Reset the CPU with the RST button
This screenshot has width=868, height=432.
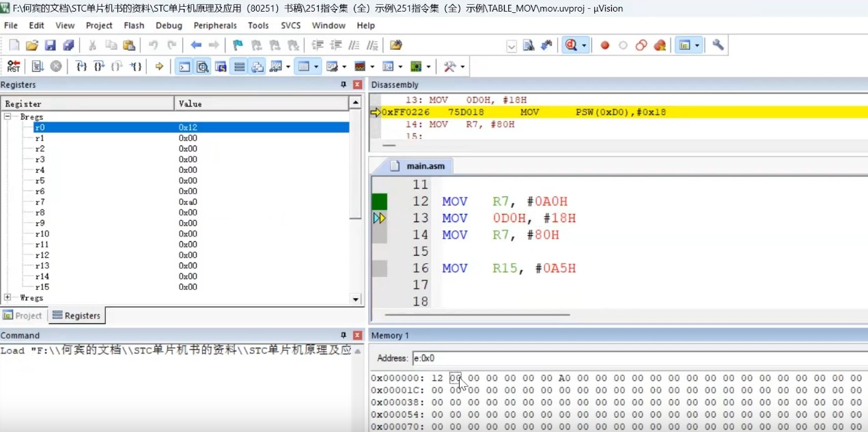tap(14, 66)
